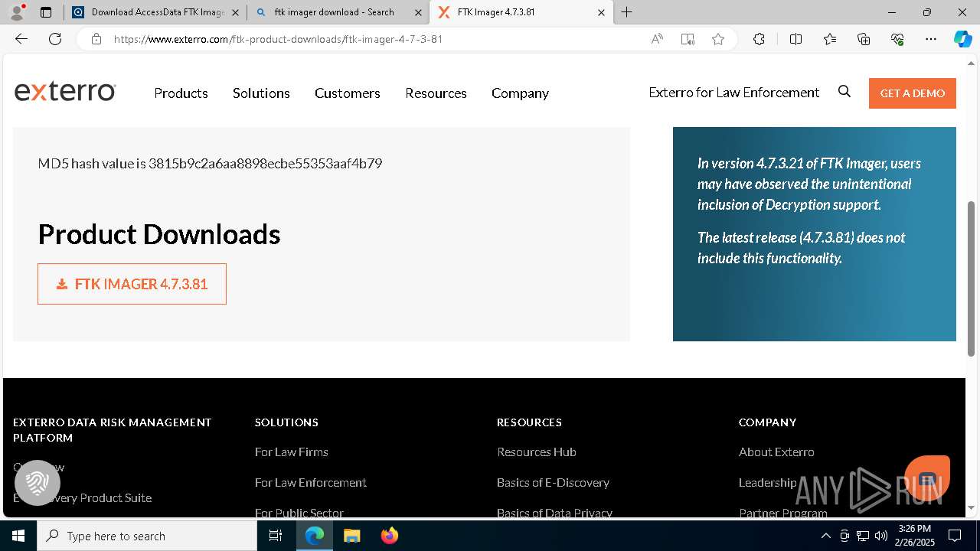Open About Exterro footer link

tap(776, 452)
